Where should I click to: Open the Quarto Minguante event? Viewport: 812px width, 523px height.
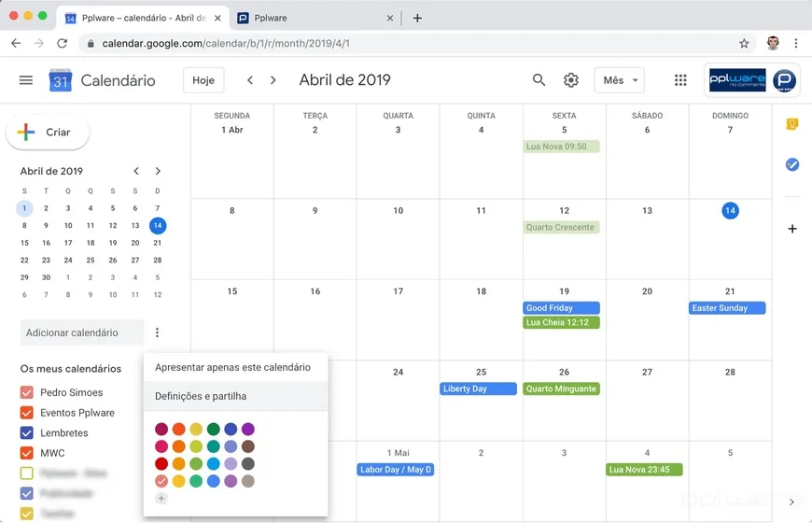[x=561, y=389]
